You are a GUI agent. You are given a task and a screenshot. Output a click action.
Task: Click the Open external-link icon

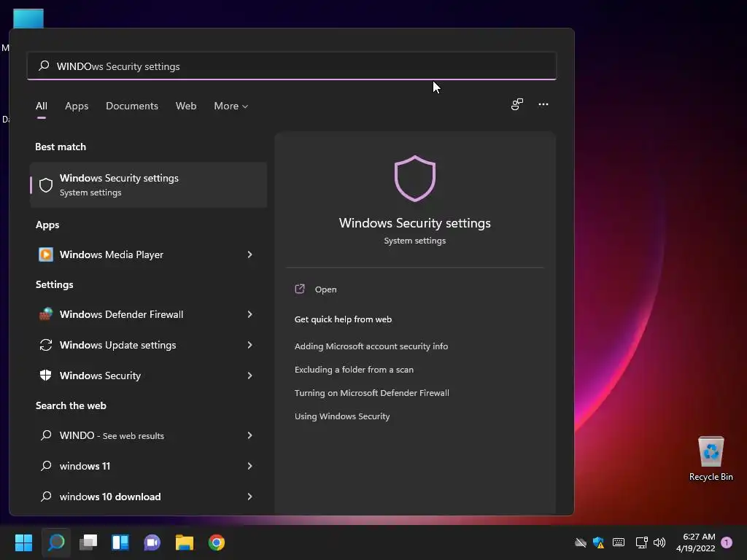click(300, 289)
